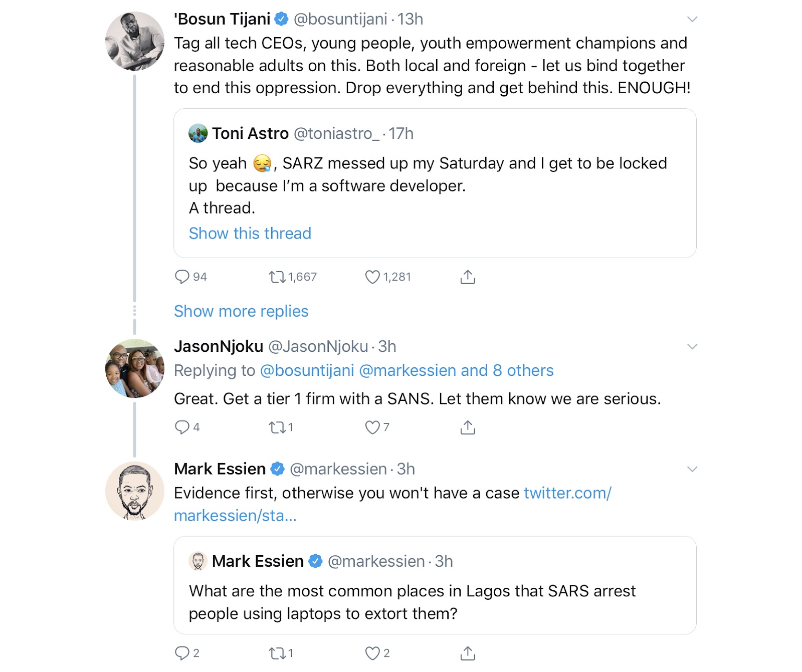This screenshot has height=672, width=802.
Task: Reply to JasonNjoku's tweet
Action: pos(182,427)
